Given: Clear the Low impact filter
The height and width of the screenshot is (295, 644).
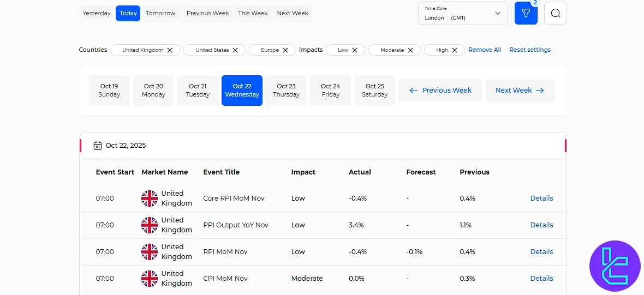Looking at the screenshot, I should click(x=355, y=50).
